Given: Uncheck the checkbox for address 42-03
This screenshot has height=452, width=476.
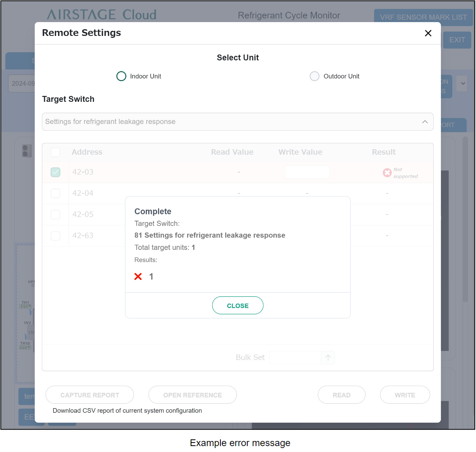Looking at the screenshot, I should click(56, 172).
